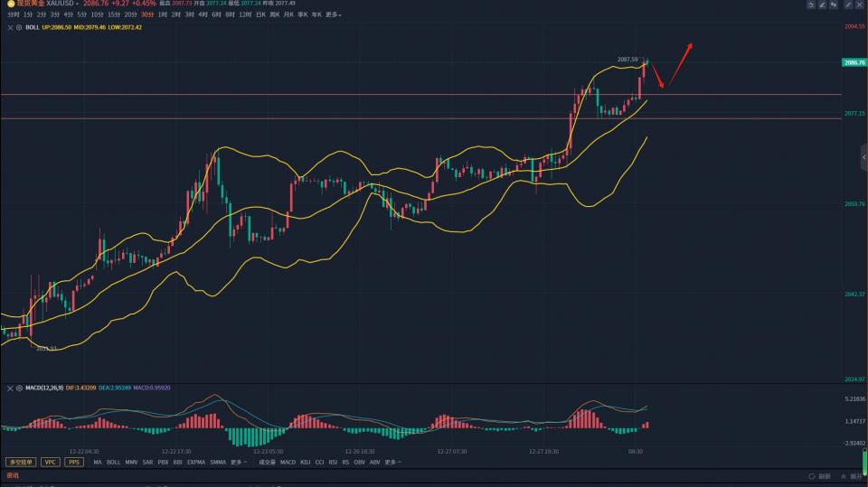Select the 6时 timeframe
The height and width of the screenshot is (487, 868).
tap(216, 15)
